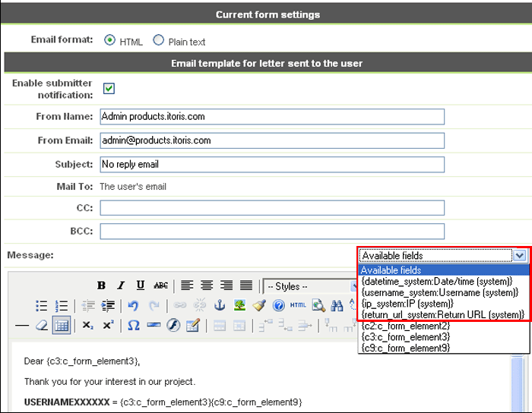Toggle italic formatting in the editor
The width and height of the screenshot is (532, 413).
point(121,285)
